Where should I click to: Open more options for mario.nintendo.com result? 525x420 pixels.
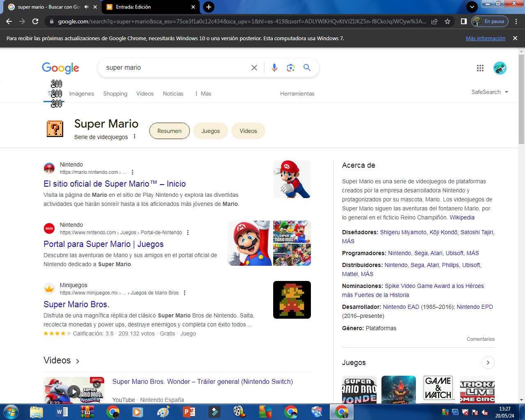pos(132,172)
